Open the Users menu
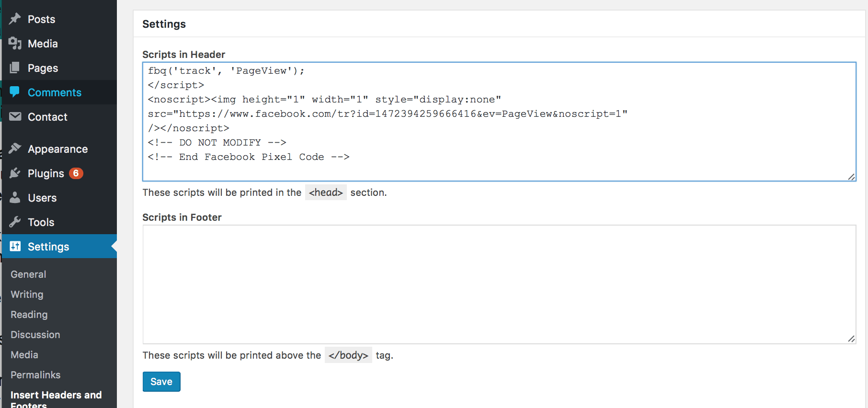The image size is (868, 408). tap(59, 198)
